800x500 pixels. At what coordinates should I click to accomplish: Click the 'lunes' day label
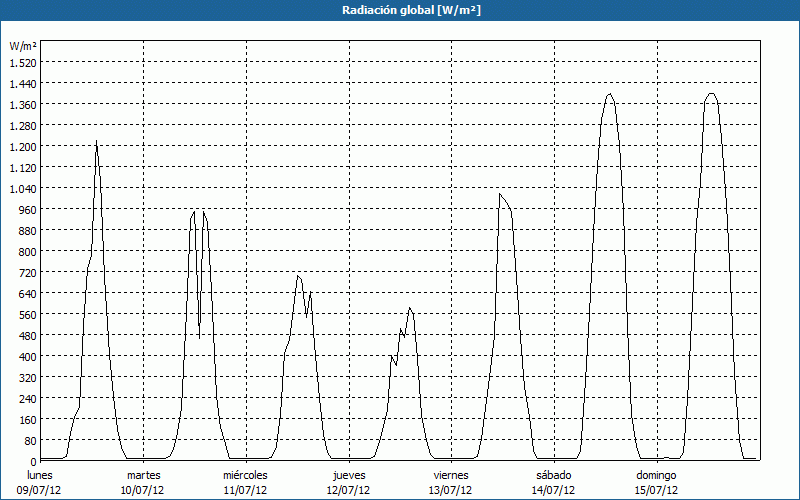[x=40, y=475]
